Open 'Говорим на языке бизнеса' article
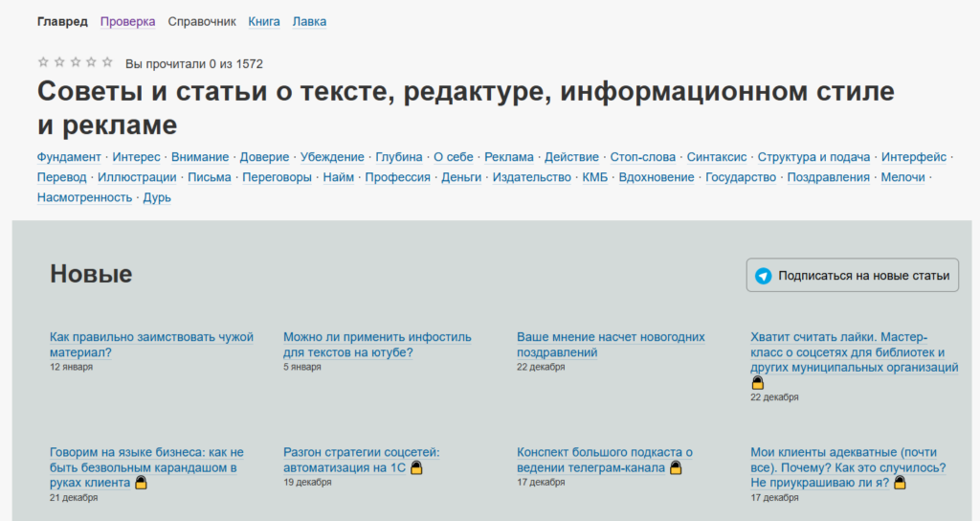The height and width of the screenshot is (521, 980). pyautogui.click(x=146, y=467)
